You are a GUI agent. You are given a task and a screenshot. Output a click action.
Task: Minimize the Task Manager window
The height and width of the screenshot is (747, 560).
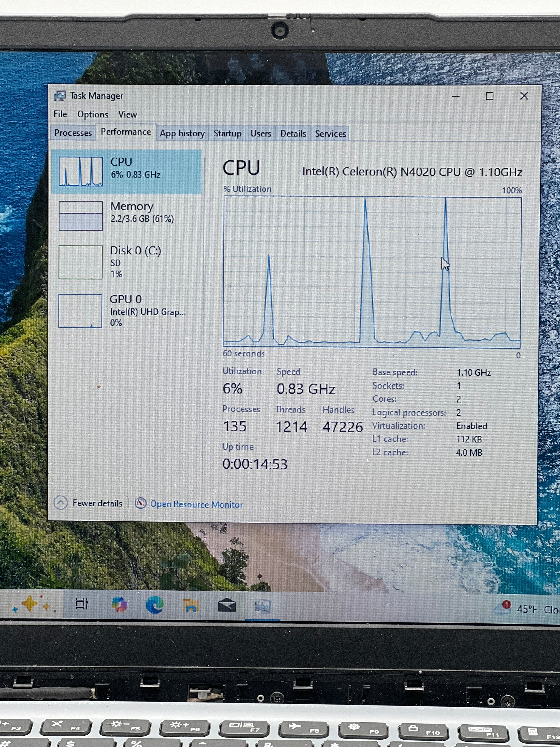coord(456,96)
